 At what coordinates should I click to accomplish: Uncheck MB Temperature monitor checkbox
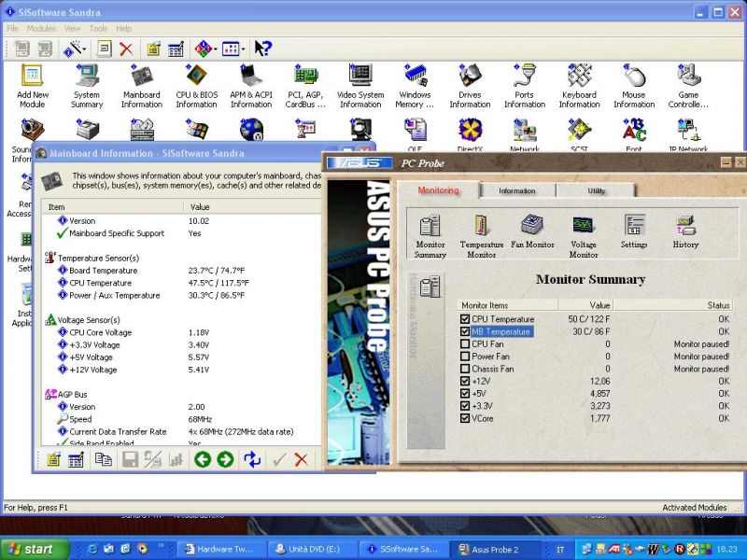pos(465,331)
